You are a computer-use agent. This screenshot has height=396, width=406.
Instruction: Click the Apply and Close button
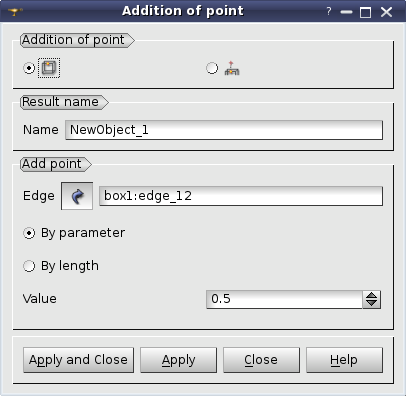coord(78,360)
